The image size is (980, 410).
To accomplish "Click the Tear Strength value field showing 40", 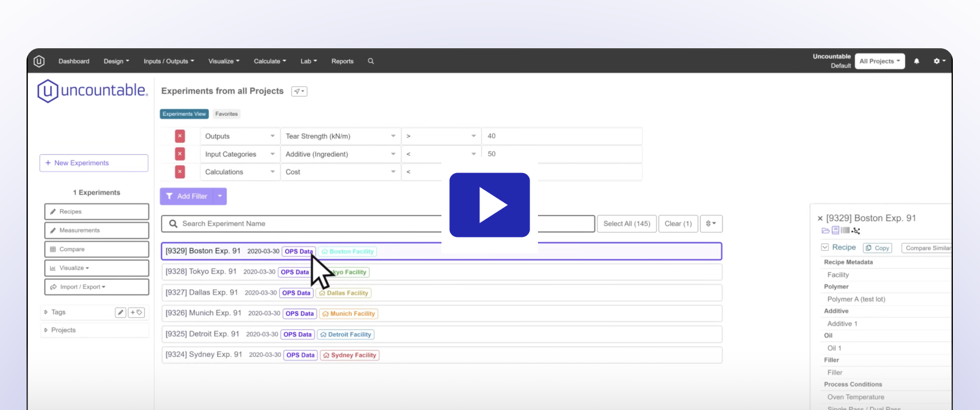I will [x=562, y=136].
